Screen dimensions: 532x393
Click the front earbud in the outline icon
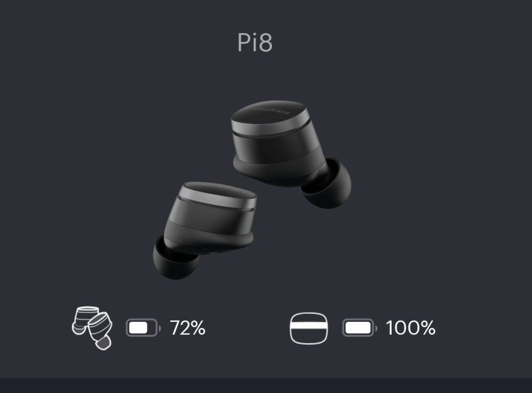coord(100,331)
